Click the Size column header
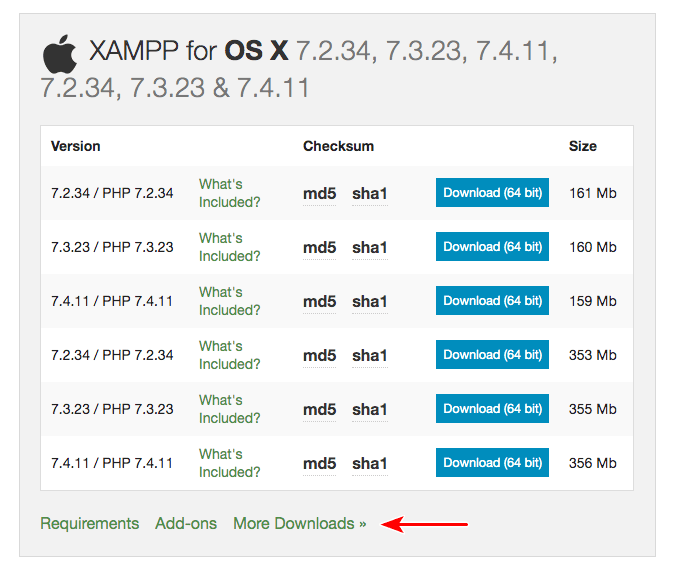The width and height of the screenshot is (673, 575). click(x=582, y=146)
